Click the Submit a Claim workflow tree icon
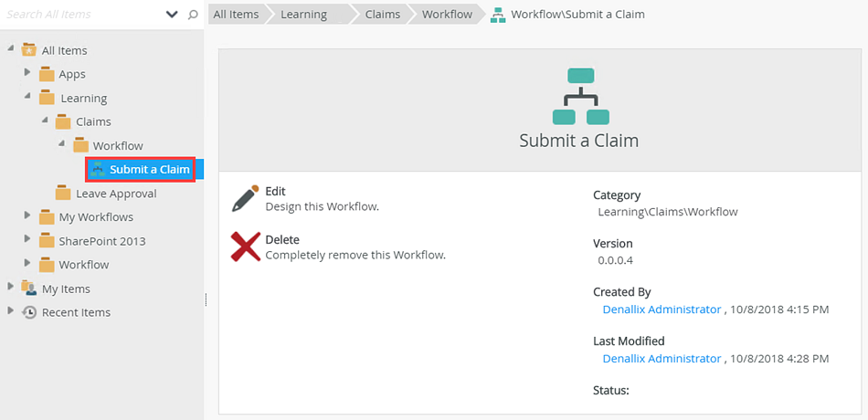This screenshot has width=868, height=420. pyautogui.click(x=98, y=169)
